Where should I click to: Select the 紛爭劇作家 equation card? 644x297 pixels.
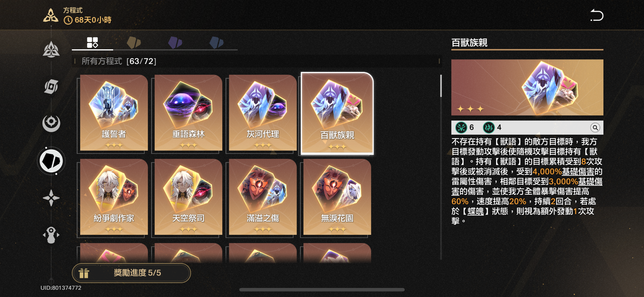pyautogui.click(x=114, y=197)
